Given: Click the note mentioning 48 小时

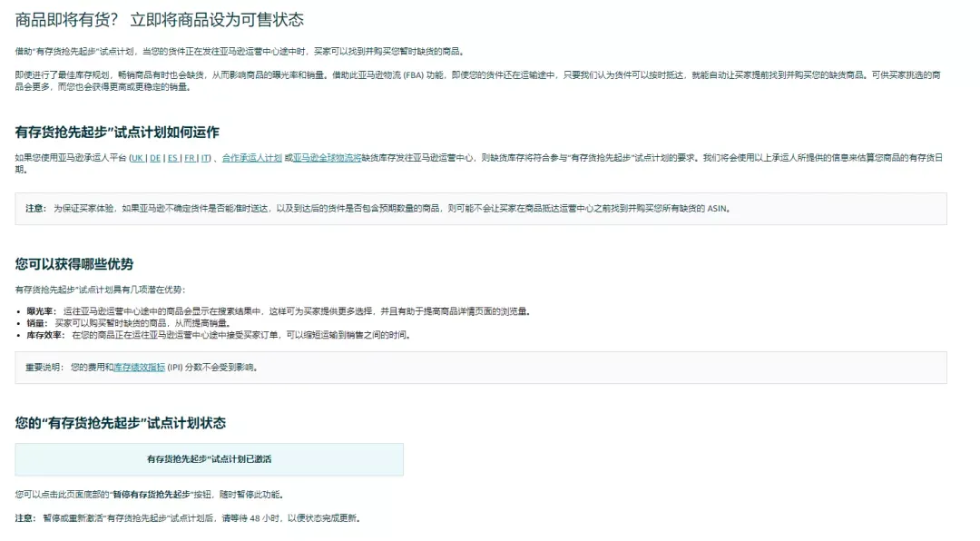Looking at the screenshot, I should point(188,518).
